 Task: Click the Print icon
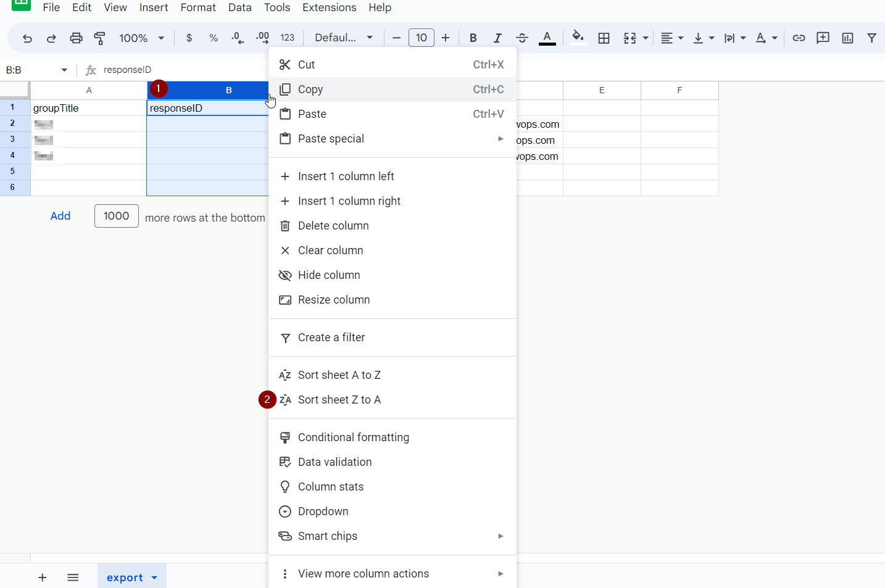[76, 38]
